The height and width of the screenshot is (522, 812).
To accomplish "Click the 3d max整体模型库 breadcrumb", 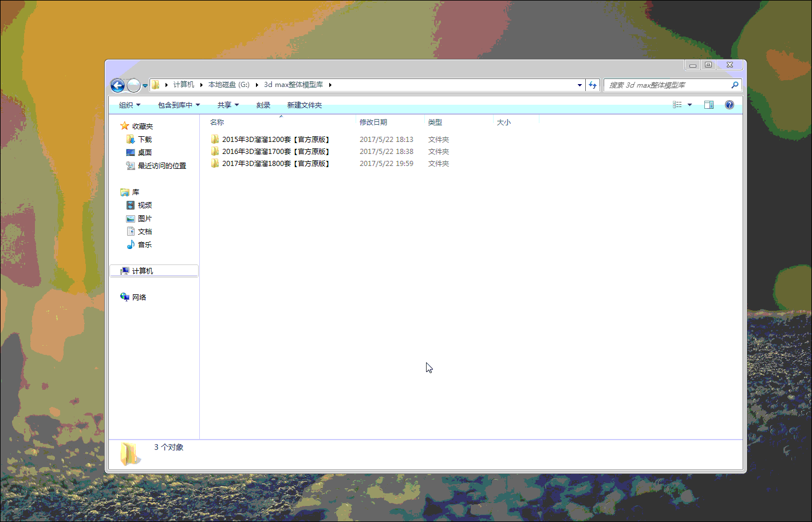I will (293, 85).
